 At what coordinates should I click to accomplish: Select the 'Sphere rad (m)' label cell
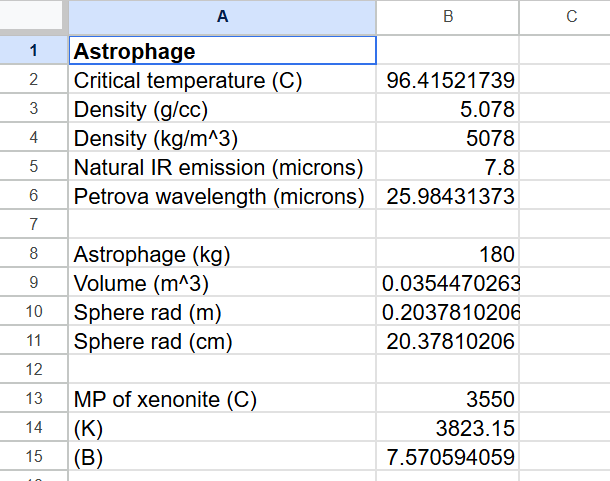pyautogui.click(x=222, y=311)
